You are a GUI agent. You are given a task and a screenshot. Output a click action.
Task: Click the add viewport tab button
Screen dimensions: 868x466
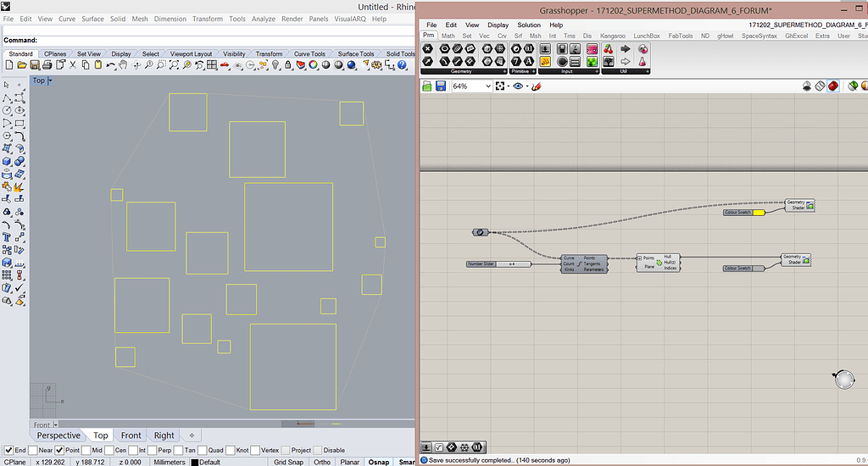pos(192,435)
